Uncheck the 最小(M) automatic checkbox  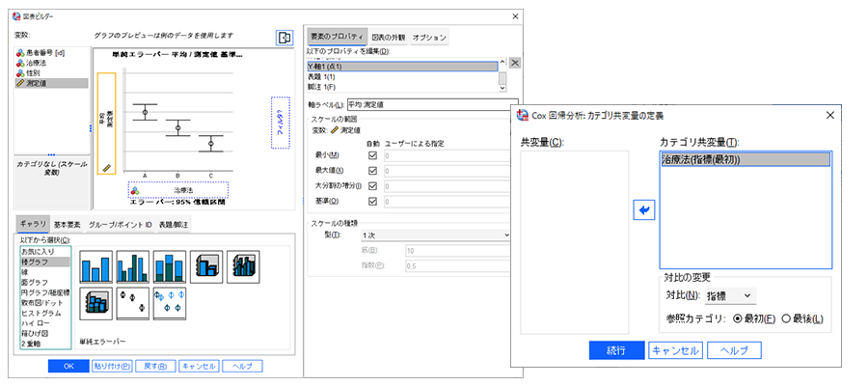(x=372, y=155)
